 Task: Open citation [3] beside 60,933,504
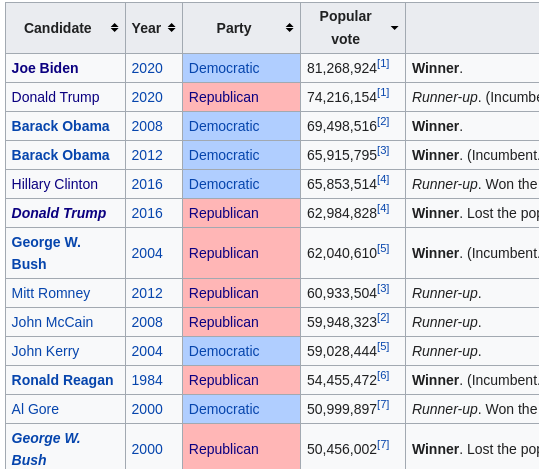[383, 289]
